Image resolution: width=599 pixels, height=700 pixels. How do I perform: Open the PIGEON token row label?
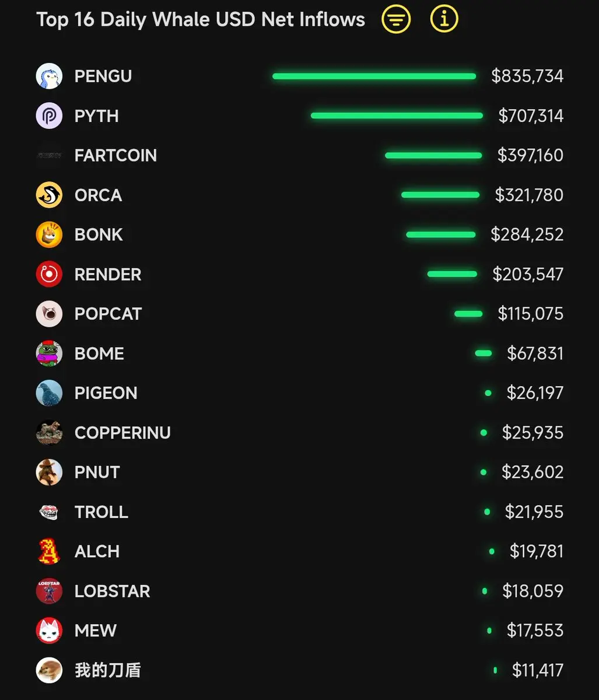click(x=106, y=393)
